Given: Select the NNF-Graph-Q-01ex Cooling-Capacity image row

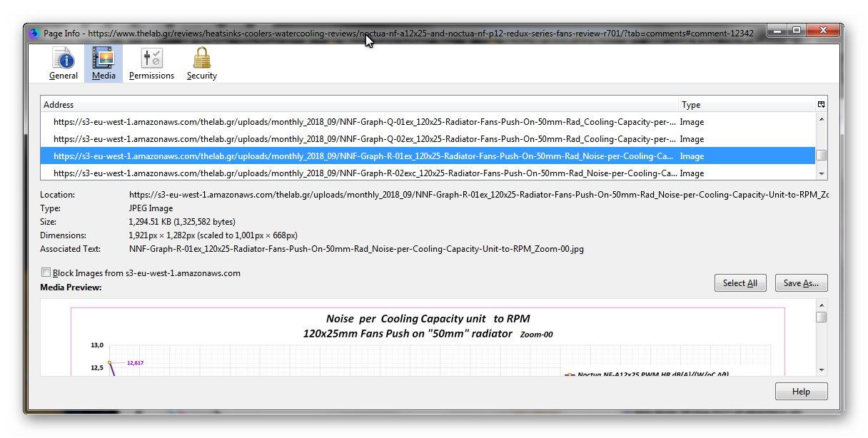Looking at the screenshot, I should [x=428, y=121].
